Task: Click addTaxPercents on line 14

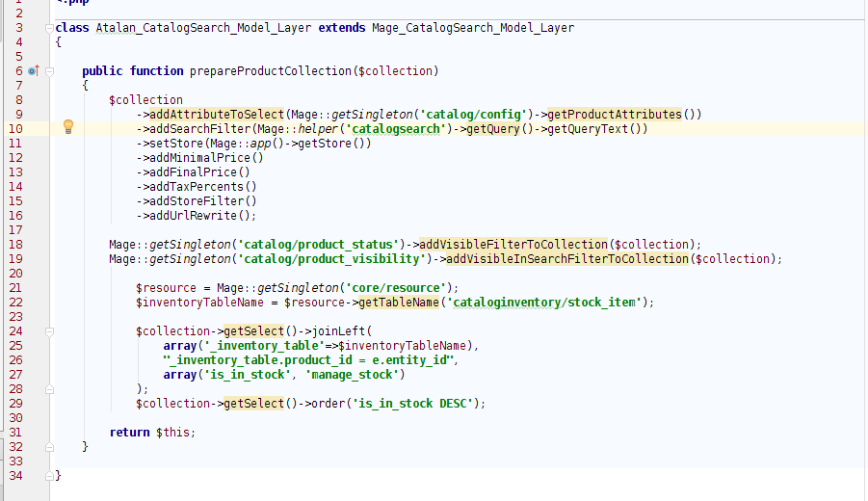Action: click(x=197, y=186)
